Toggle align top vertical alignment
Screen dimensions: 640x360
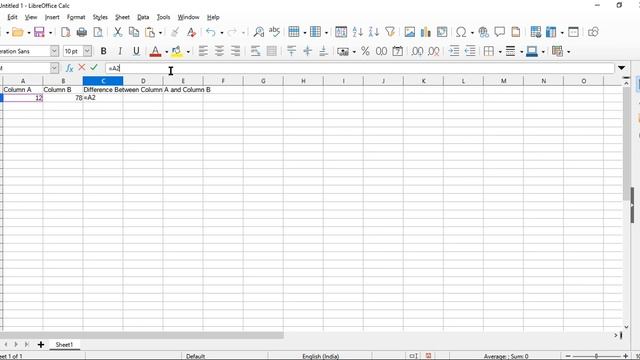click(x=291, y=51)
